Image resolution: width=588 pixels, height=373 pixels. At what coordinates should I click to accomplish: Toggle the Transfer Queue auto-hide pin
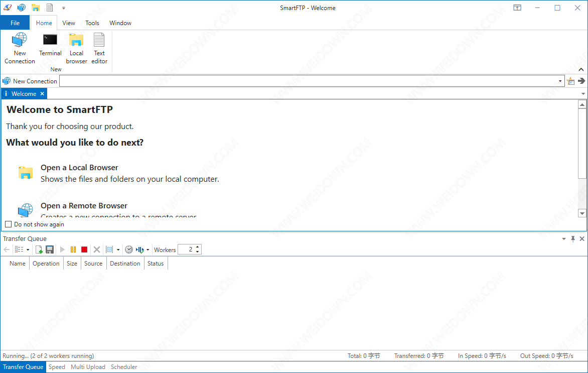tap(573, 238)
